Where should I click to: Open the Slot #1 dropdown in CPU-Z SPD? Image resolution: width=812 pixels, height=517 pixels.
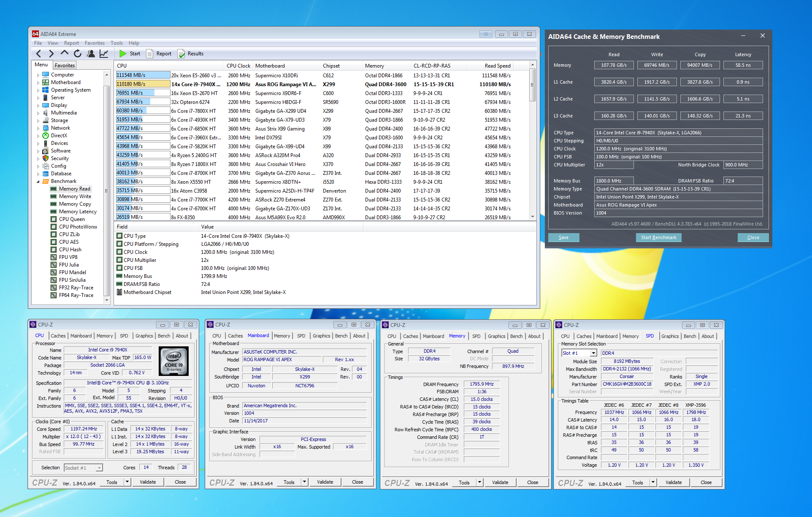point(593,353)
